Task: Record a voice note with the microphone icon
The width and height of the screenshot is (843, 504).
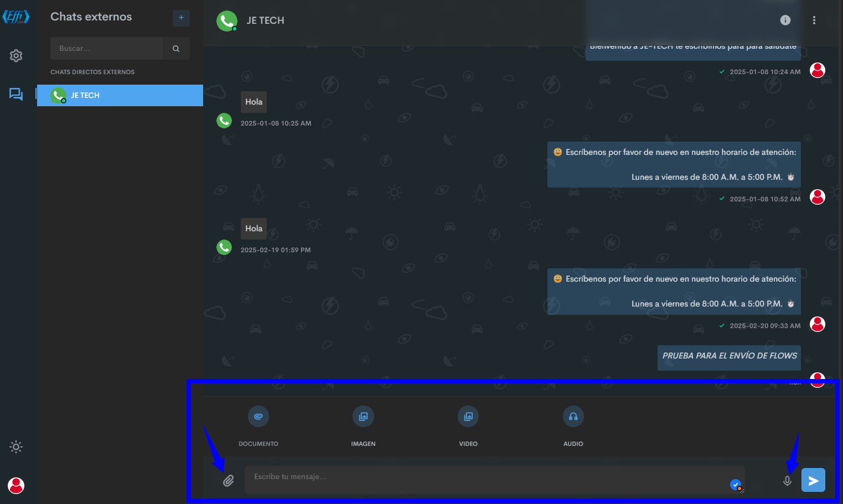Action: 787,481
